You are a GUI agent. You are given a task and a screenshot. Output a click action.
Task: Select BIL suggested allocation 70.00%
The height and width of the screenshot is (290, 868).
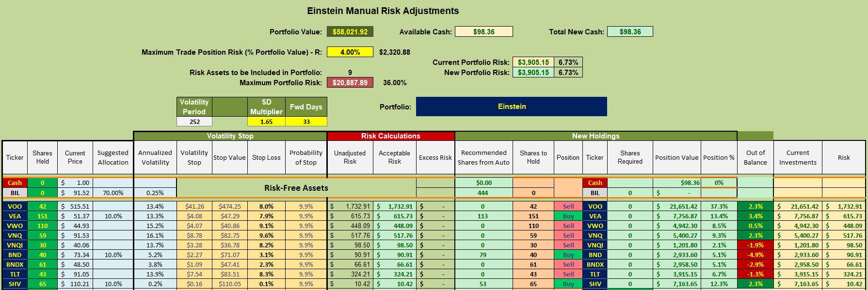113,193
